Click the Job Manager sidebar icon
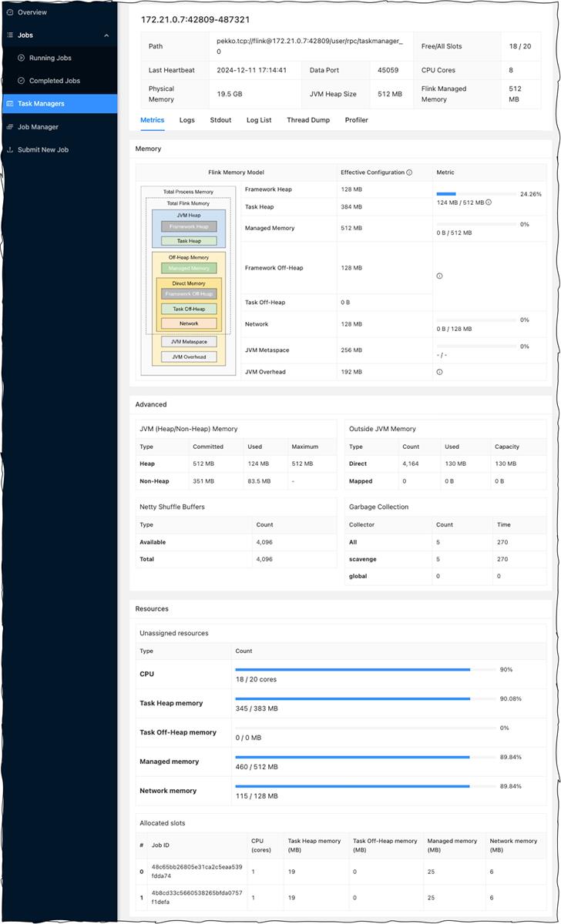This screenshot has width=561, height=924. (x=10, y=127)
